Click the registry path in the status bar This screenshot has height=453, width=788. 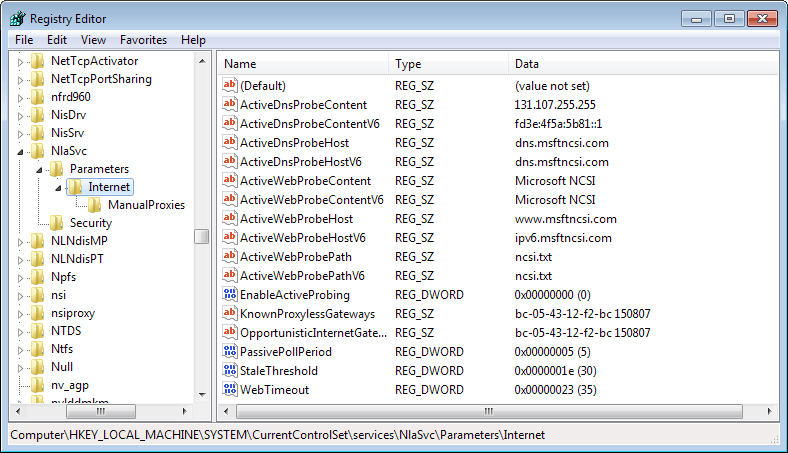pos(277,435)
